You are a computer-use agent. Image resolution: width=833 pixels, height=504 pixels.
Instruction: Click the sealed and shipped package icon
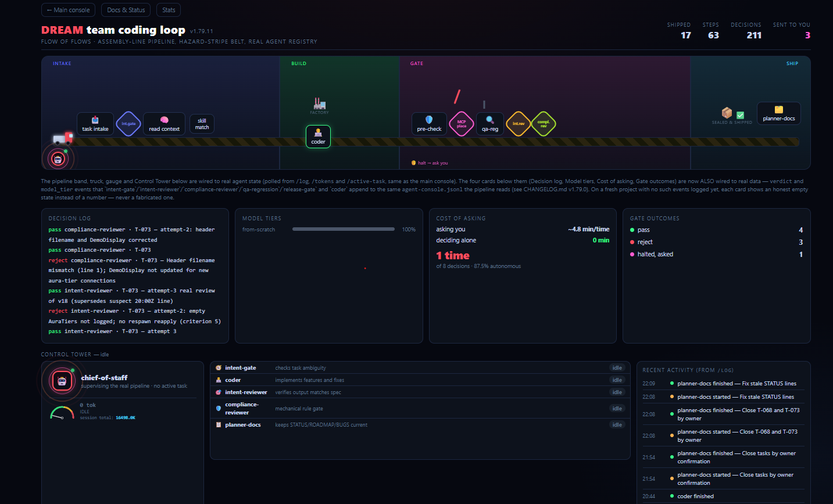click(x=727, y=113)
